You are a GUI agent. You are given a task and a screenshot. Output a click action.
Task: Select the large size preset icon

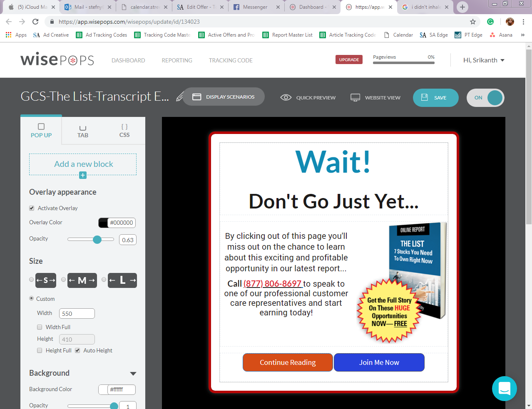coord(122,280)
